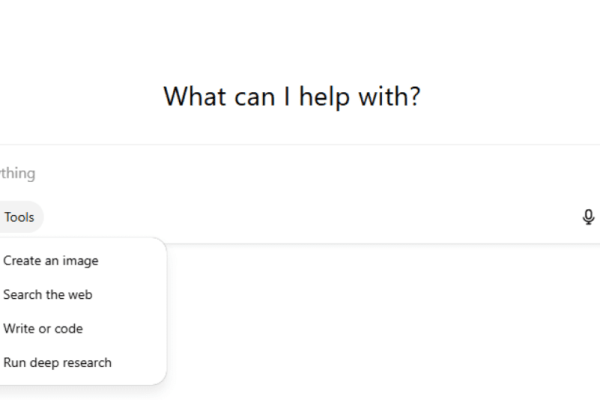Choose Search the web option
The width and height of the screenshot is (600, 400).
click(x=48, y=295)
